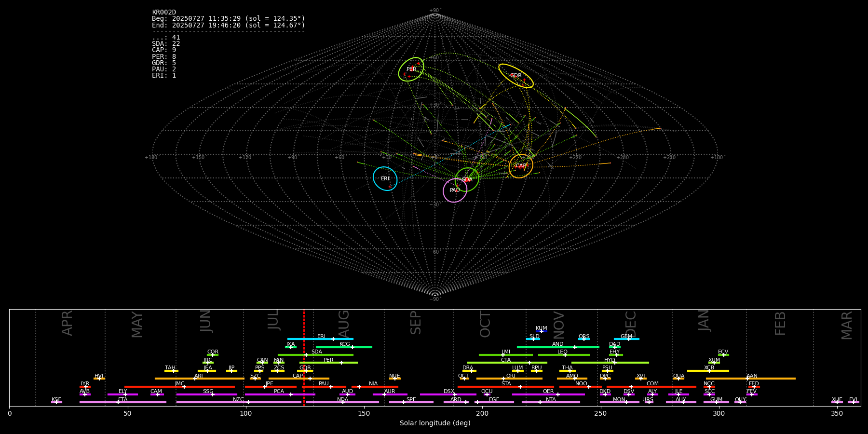Click the SPE shower bar in timeline
The height and width of the screenshot is (434, 868).
pyautogui.click(x=411, y=402)
